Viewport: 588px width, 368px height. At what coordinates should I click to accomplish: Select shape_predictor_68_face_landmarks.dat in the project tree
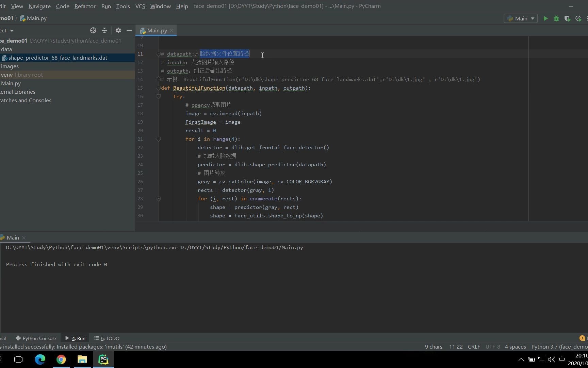click(x=58, y=58)
